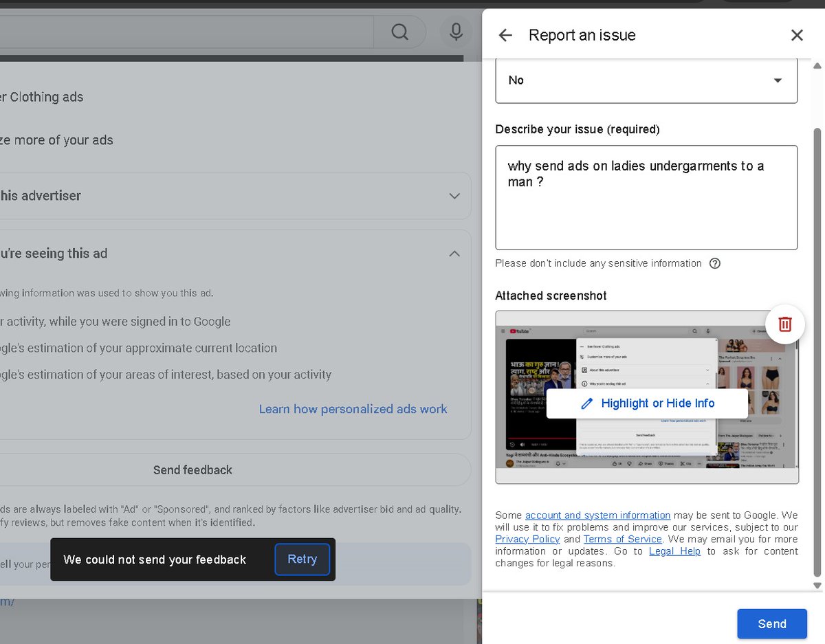
Task: Open the attached screenshot thumbnail
Action: (x=647, y=397)
